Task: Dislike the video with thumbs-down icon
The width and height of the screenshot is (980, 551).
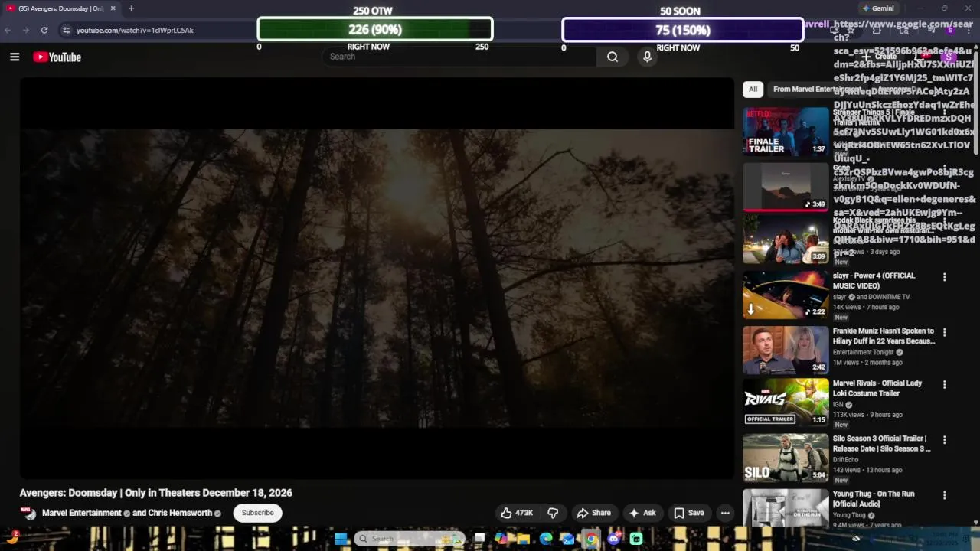Action: point(553,513)
